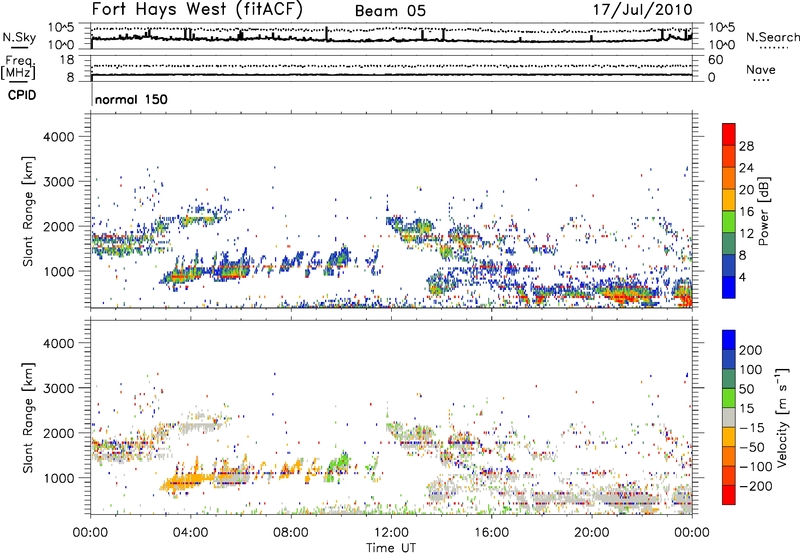The width and height of the screenshot is (800, 554).
Task: Click the right '10^0' noise axis value
Action: [722, 45]
